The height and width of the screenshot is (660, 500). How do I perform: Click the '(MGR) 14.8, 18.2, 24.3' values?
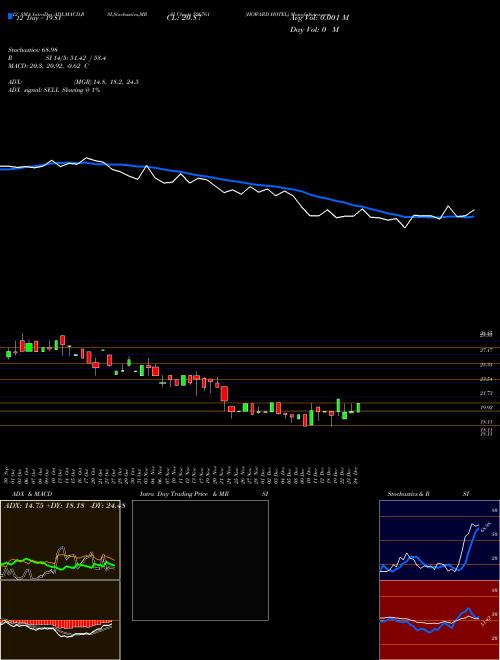[106, 82]
